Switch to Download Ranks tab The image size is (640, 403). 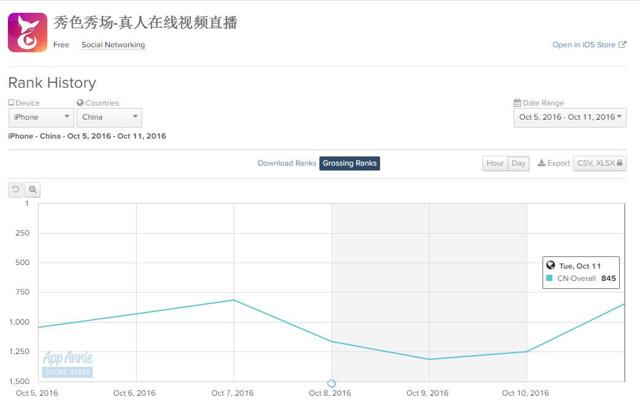pos(287,163)
